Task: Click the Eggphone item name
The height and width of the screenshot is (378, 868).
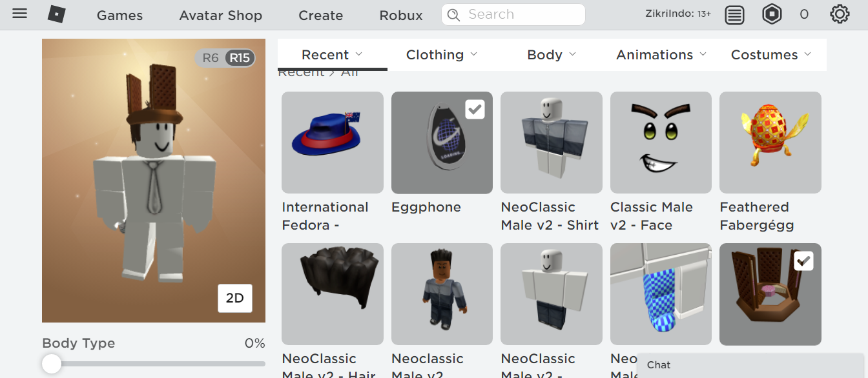Action: (426, 207)
